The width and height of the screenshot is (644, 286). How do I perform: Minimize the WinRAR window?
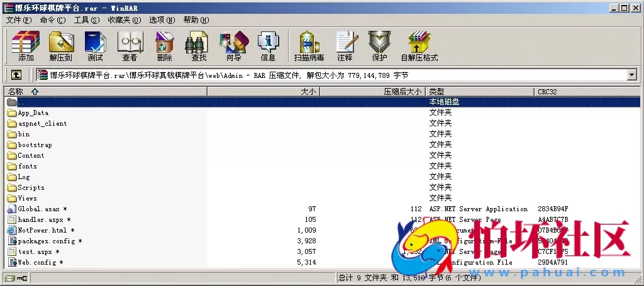(x=614, y=8)
